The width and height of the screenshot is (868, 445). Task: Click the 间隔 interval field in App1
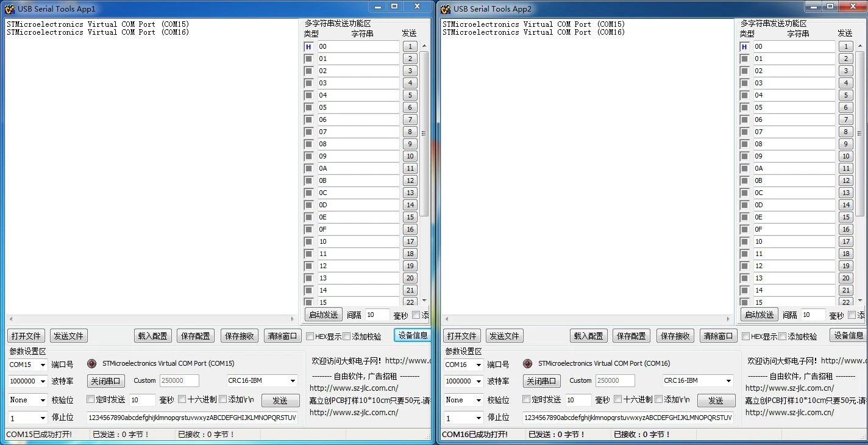(377, 315)
